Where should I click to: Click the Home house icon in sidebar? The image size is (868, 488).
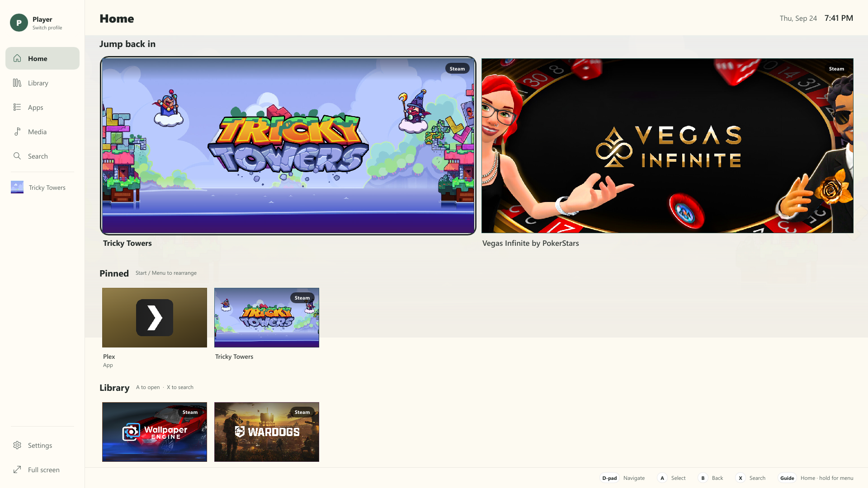(17, 58)
